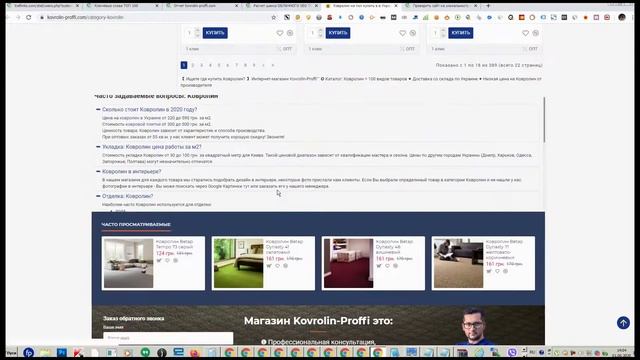640x360 pixels.
Task: Open the Dynasty 71 beige carpet thumbnail
Action: click(458, 263)
